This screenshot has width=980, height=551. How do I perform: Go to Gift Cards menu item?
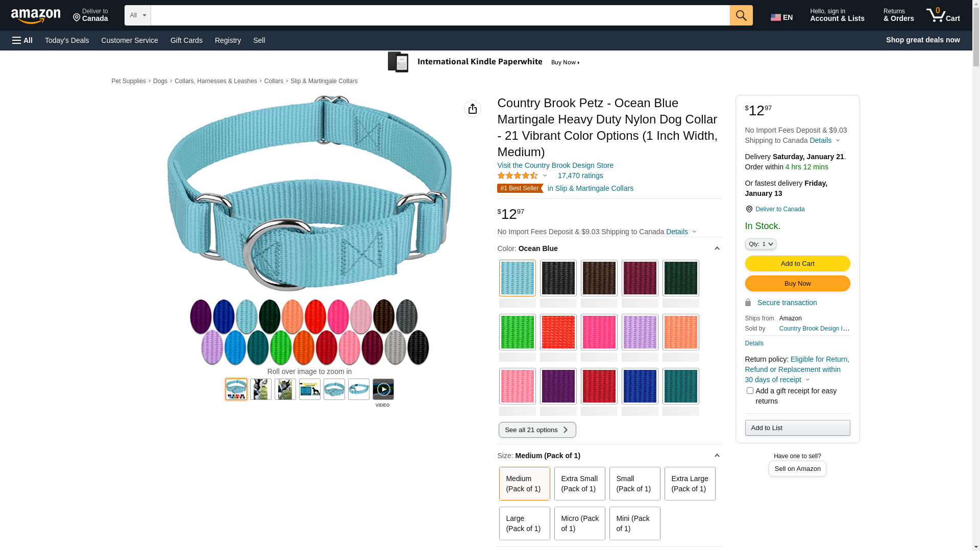coord(186,40)
